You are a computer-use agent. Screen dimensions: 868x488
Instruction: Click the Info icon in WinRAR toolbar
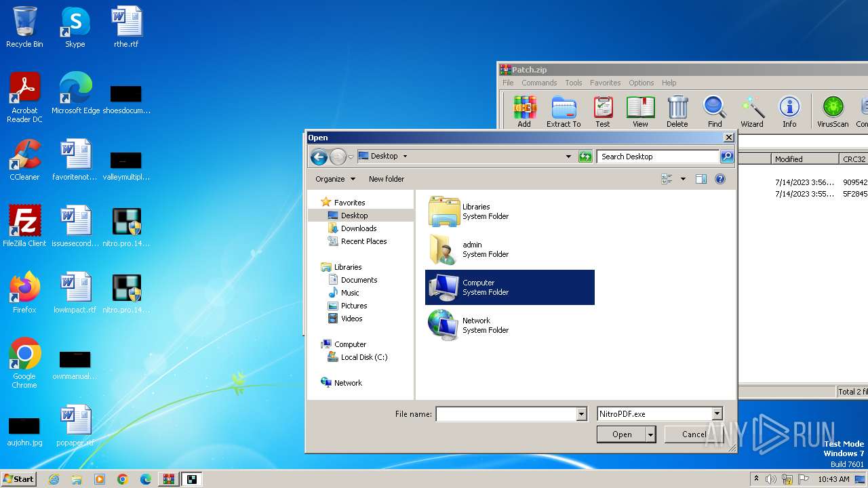(789, 111)
